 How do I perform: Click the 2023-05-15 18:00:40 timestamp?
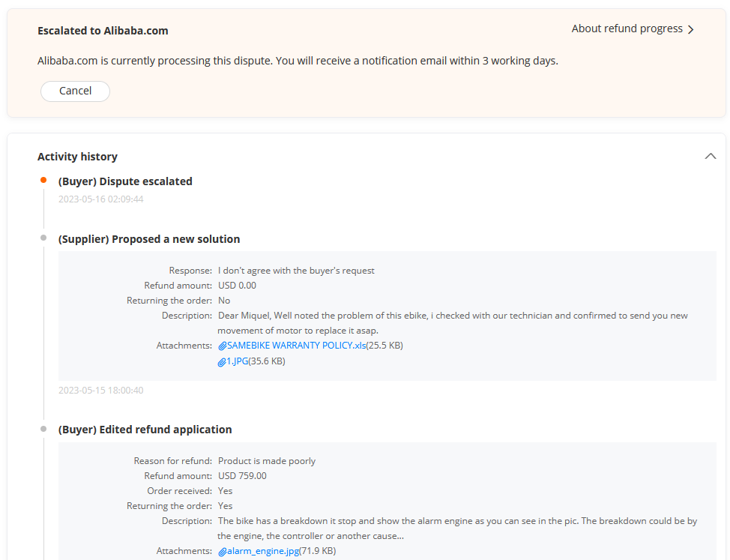pyautogui.click(x=100, y=391)
